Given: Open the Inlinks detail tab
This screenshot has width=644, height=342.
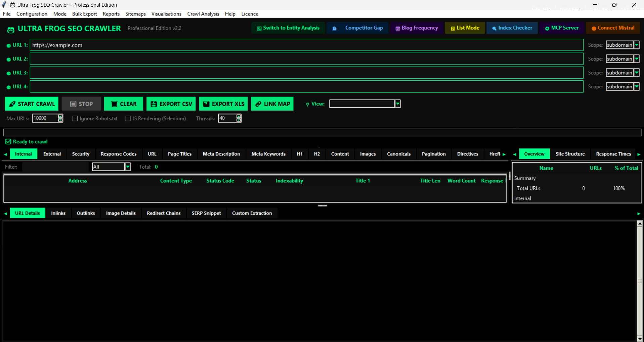Looking at the screenshot, I should (x=58, y=213).
